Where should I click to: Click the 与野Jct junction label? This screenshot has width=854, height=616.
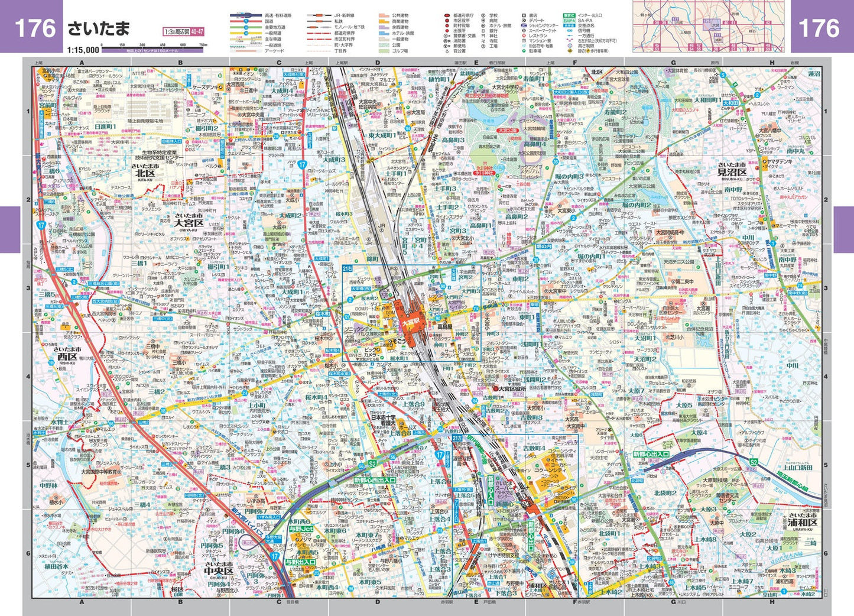click(x=301, y=529)
